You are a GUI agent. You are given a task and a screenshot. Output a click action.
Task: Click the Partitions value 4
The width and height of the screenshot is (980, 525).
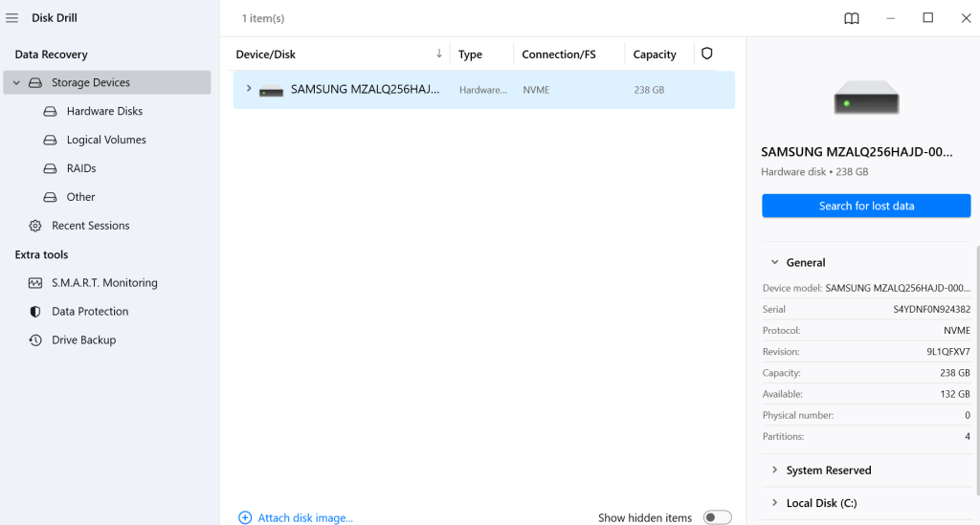coord(968,436)
